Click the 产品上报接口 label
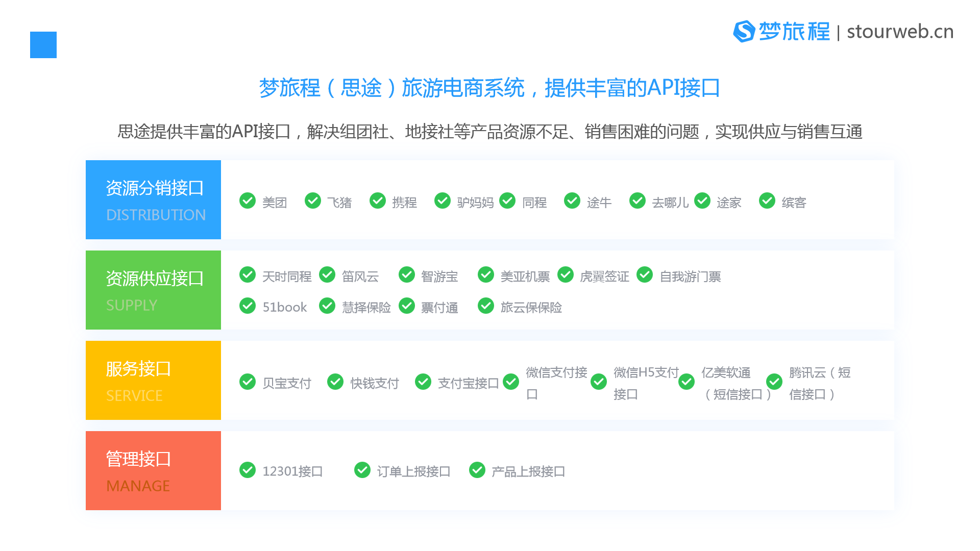 (x=528, y=471)
